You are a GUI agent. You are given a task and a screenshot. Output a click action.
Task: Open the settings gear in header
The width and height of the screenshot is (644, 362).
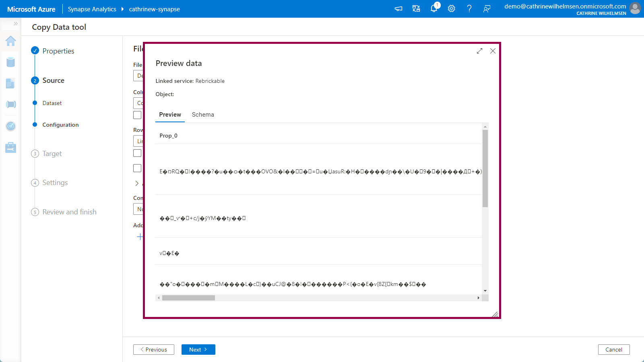click(x=452, y=8)
